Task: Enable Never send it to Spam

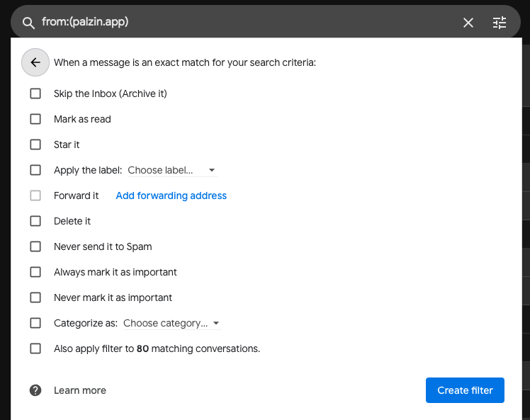Action: point(35,246)
